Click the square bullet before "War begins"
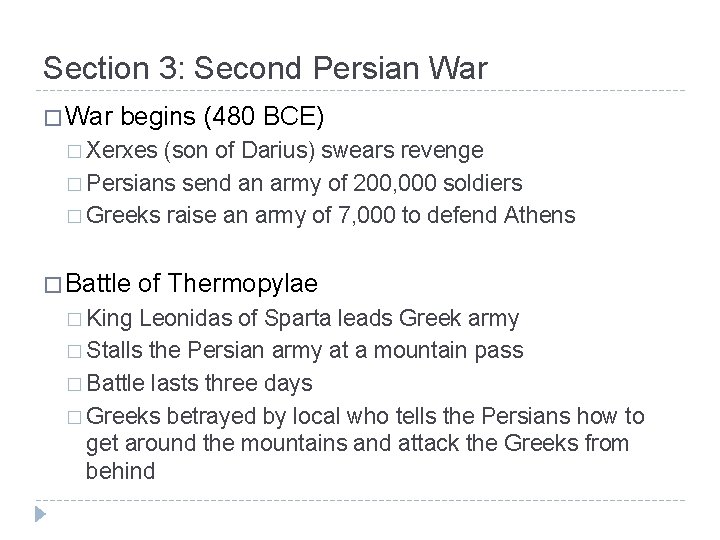Image resolution: width=720 pixels, height=540 pixels. click(54, 117)
